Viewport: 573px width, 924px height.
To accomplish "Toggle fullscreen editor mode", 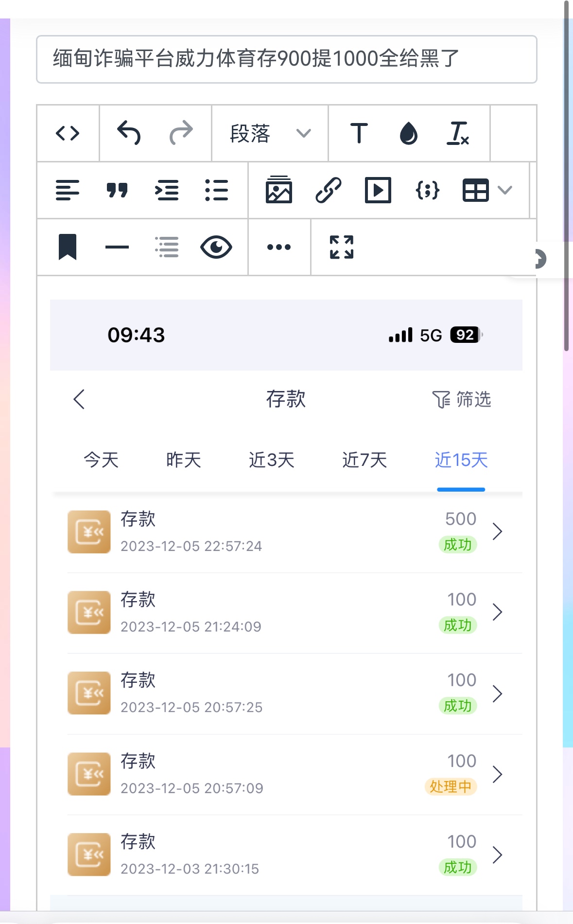I will (x=342, y=247).
